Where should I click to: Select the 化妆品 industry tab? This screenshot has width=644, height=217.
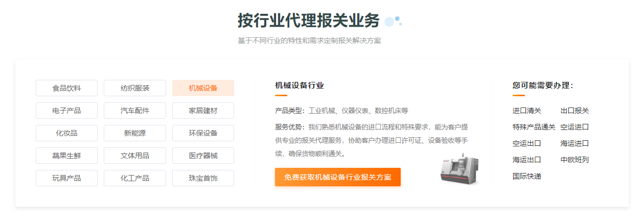tap(66, 133)
